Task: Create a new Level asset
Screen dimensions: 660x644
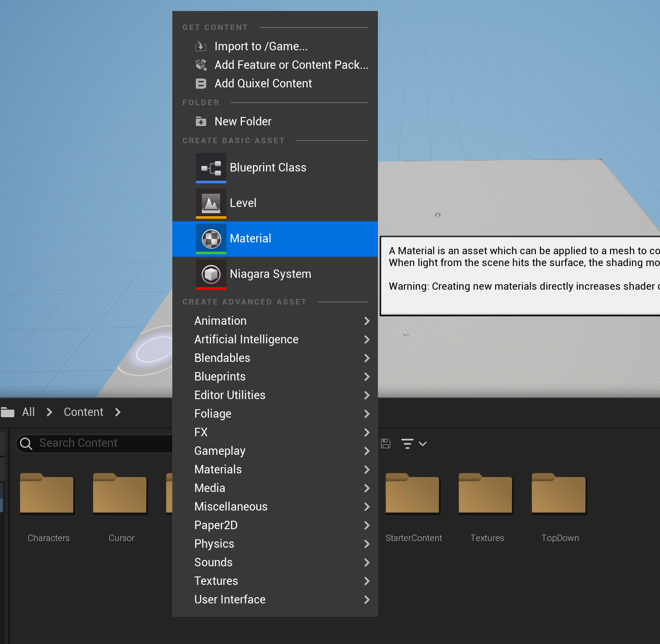Action: (275, 203)
